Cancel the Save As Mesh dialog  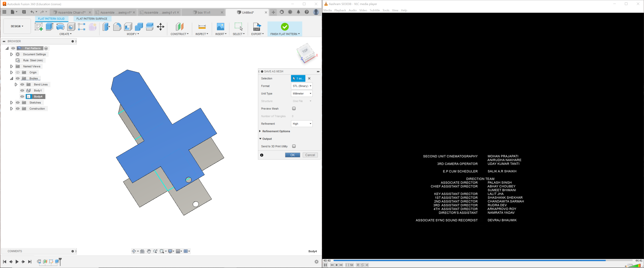coord(310,155)
